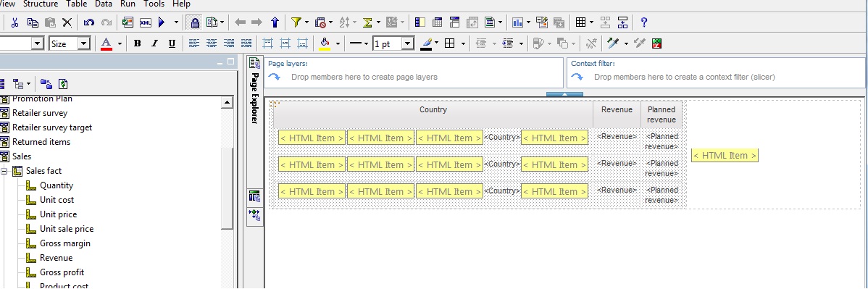868x289 pixels.
Task: Apply justify text alignment
Action: (x=246, y=43)
